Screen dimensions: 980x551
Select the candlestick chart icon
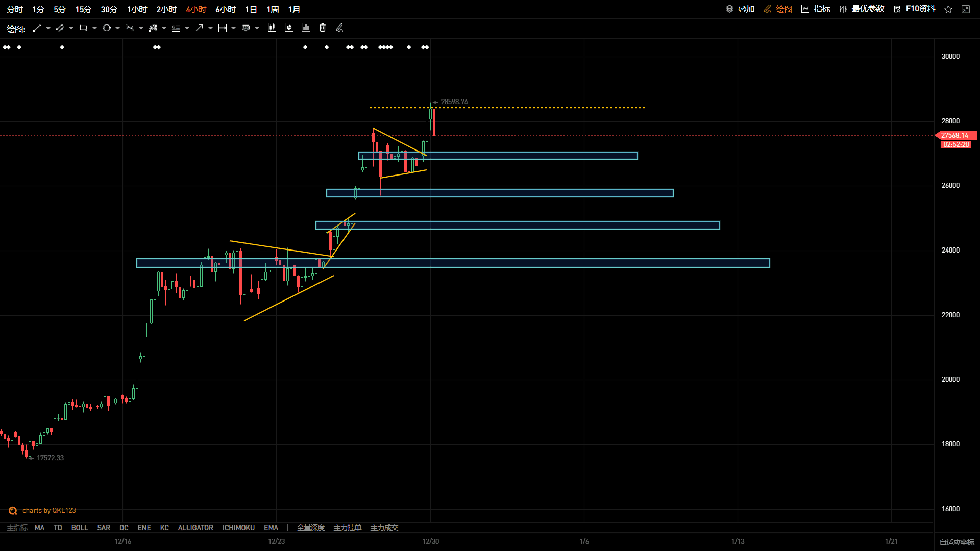[272, 28]
